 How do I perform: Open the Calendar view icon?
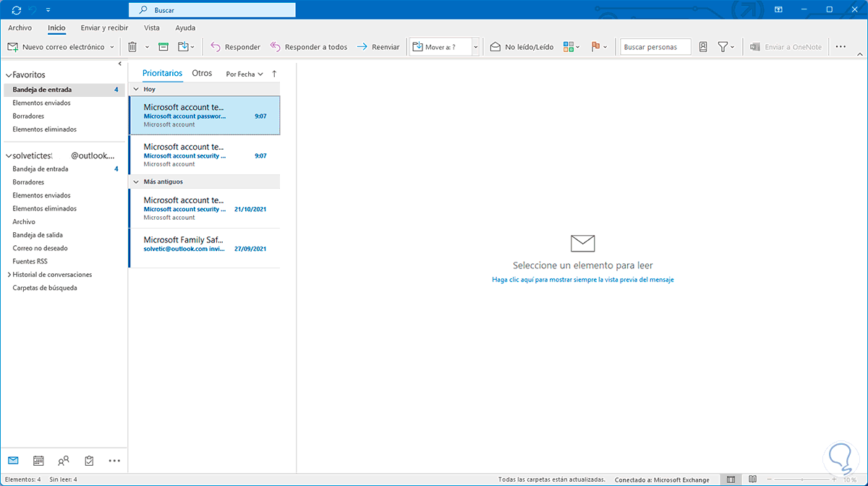(38, 461)
